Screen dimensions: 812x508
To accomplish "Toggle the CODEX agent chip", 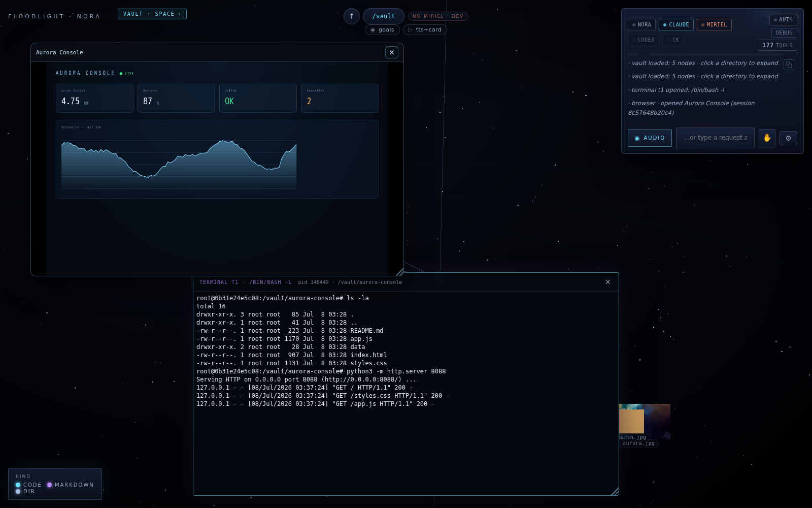I will (643, 40).
